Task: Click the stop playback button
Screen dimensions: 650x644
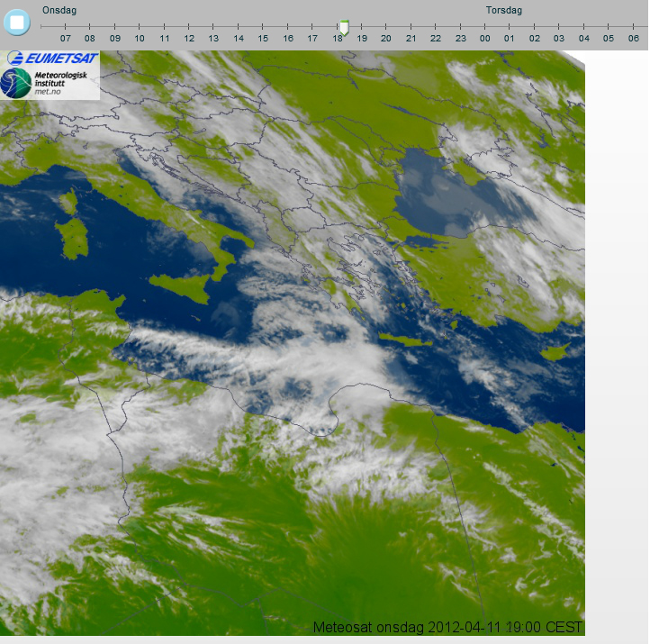Action: point(17,22)
